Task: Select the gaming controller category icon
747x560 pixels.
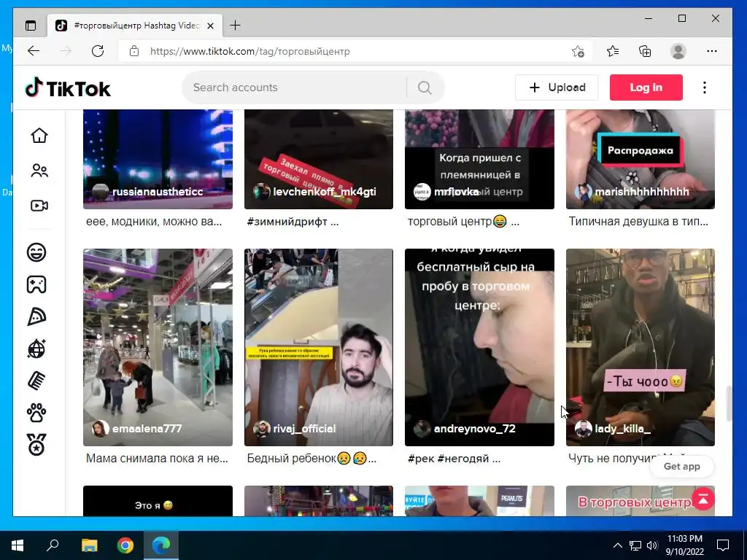Action: click(x=36, y=284)
